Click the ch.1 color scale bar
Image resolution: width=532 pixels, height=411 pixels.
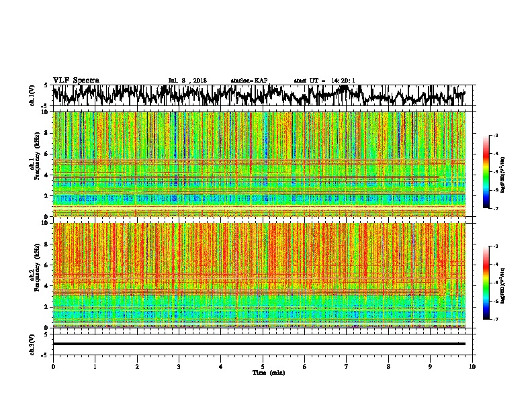coord(486,172)
